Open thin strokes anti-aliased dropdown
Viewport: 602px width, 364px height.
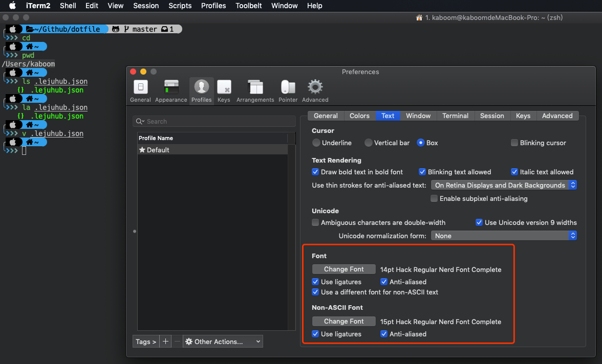pyautogui.click(x=504, y=185)
